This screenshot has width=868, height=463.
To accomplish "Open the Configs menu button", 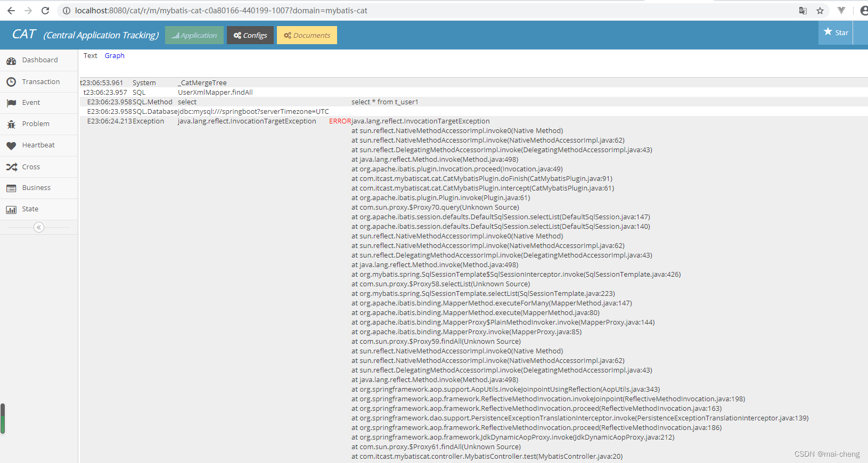I will [x=250, y=35].
